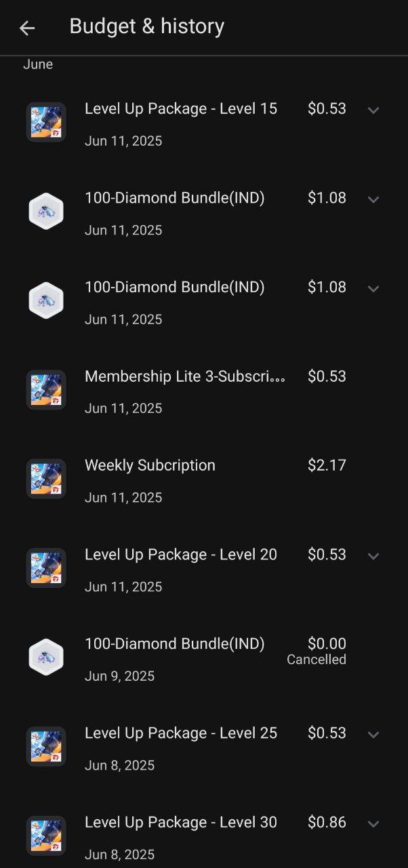Expand the Level Up Package Level 20 entry

tap(373, 556)
